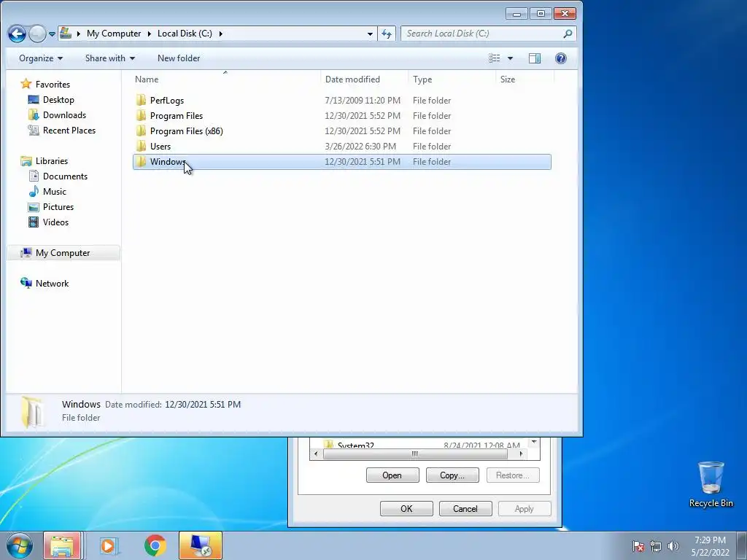The height and width of the screenshot is (560, 747).
Task: Sort by the Name column header
Action: point(147,79)
